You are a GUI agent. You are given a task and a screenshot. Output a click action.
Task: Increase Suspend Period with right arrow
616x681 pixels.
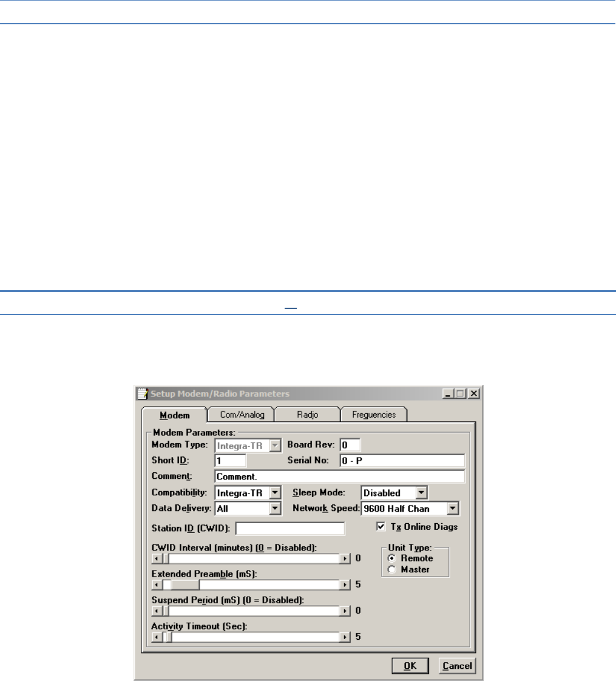[345, 611]
